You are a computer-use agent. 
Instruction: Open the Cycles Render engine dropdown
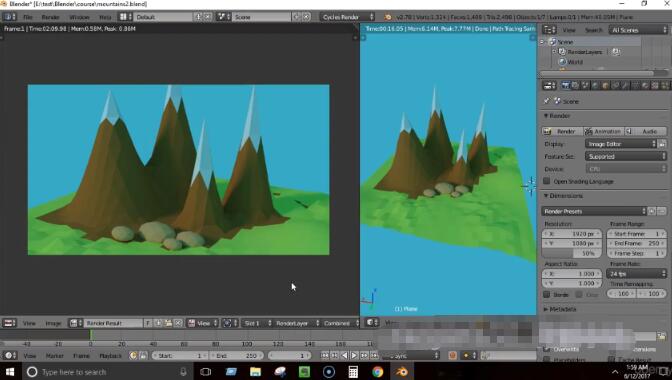(348, 17)
